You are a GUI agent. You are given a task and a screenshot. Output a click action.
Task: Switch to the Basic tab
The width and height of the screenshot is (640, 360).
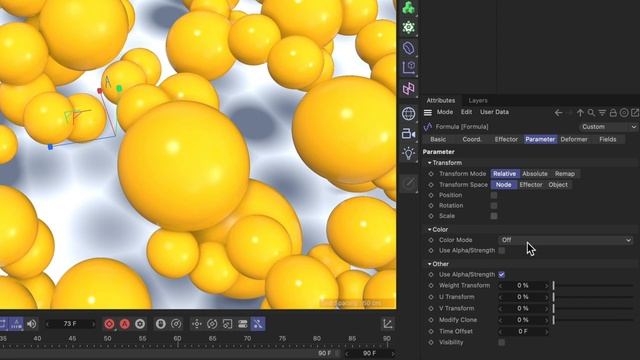click(x=438, y=140)
